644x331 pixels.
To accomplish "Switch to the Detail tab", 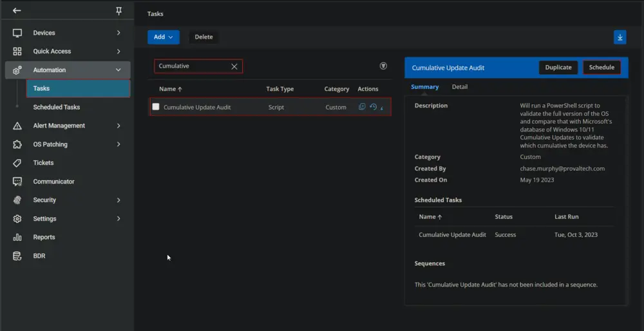I will click(x=460, y=87).
